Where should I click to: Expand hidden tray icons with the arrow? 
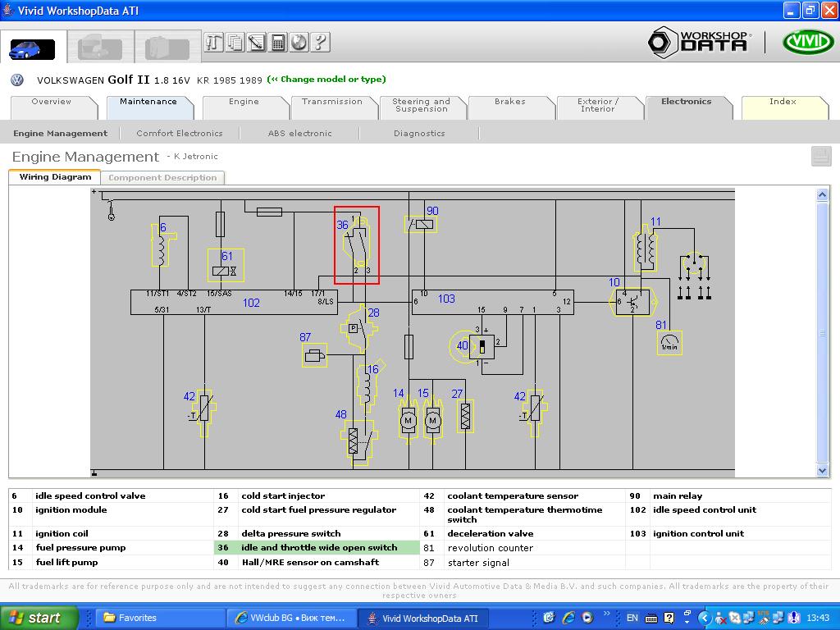click(x=704, y=618)
